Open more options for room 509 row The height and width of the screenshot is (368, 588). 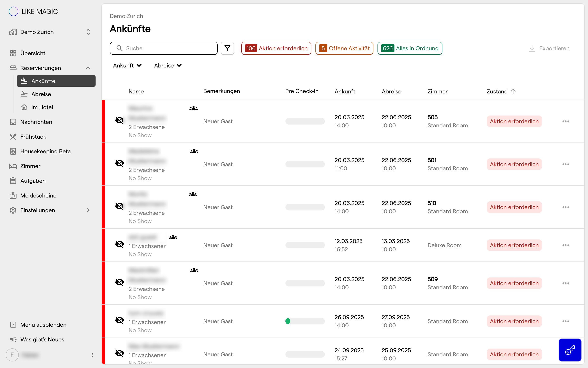(565, 283)
